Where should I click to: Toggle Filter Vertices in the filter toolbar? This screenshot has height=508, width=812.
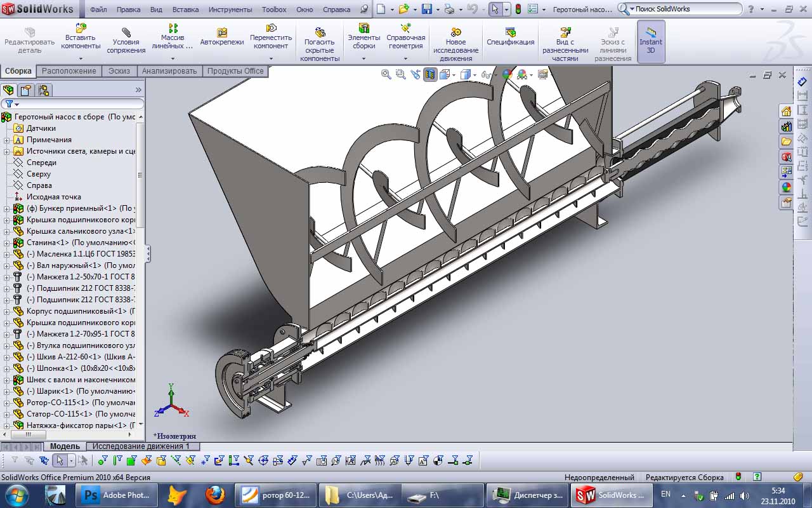pyautogui.click(x=103, y=460)
